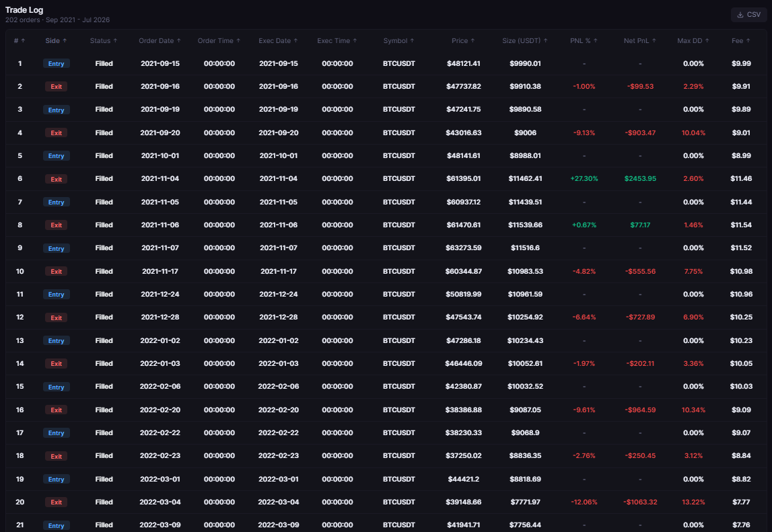Select the $47543.74 price cell

pyautogui.click(x=463, y=317)
